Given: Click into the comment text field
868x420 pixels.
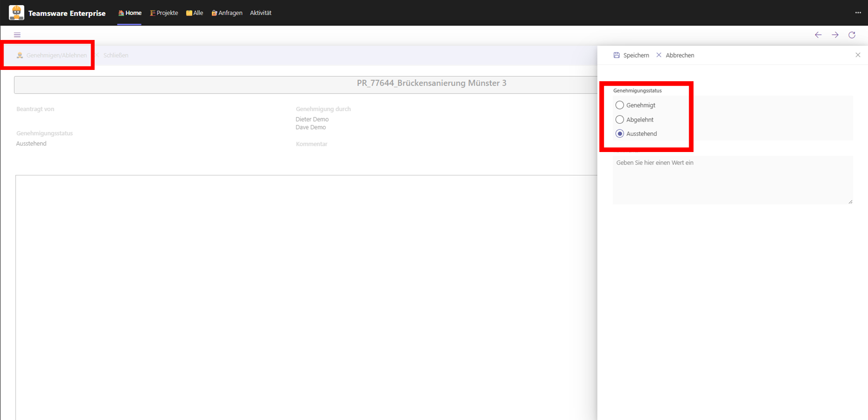Looking at the screenshot, I should pos(732,180).
